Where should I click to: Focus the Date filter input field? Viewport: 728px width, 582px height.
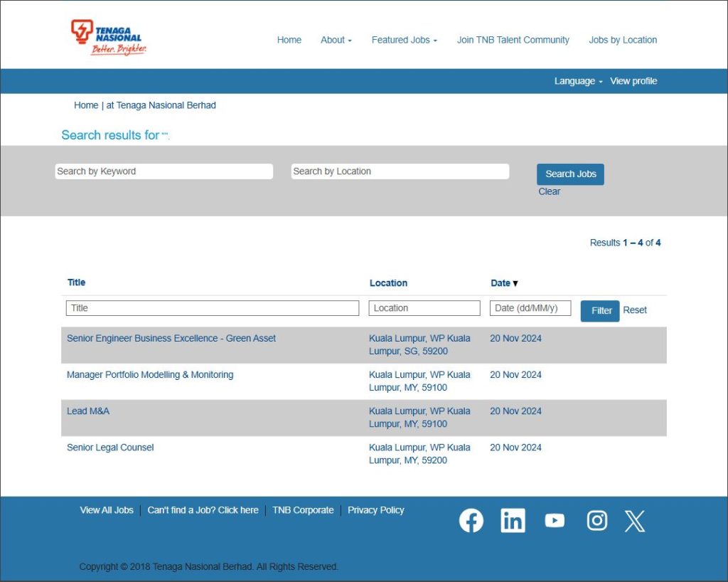pos(530,308)
